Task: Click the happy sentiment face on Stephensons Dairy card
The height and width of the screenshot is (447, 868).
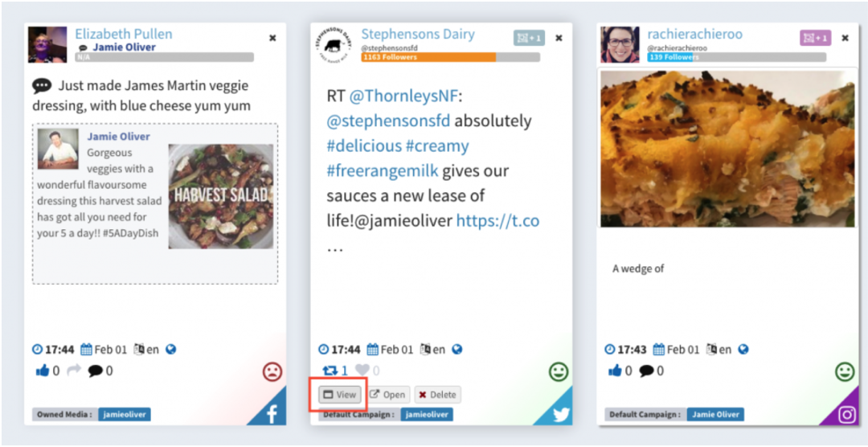Action: click(x=559, y=371)
